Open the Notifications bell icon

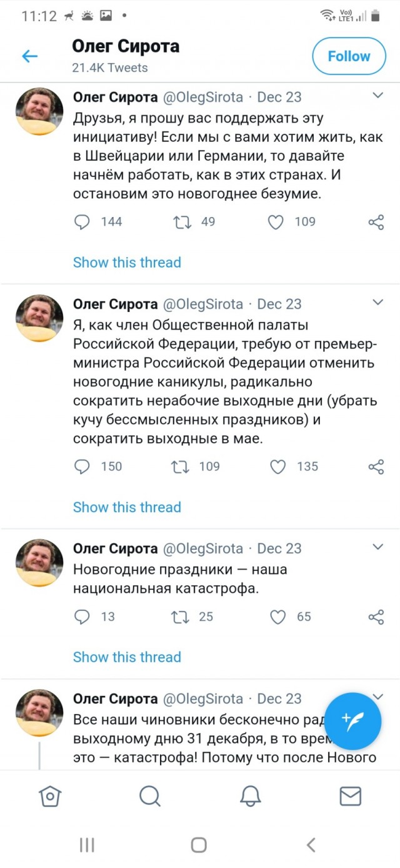250,796
